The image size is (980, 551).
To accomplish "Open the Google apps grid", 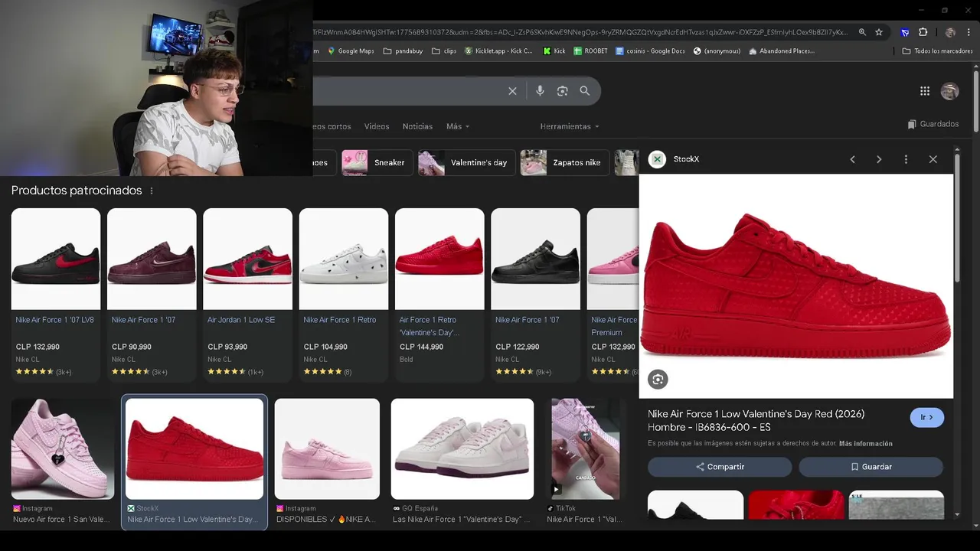I will pyautogui.click(x=925, y=91).
